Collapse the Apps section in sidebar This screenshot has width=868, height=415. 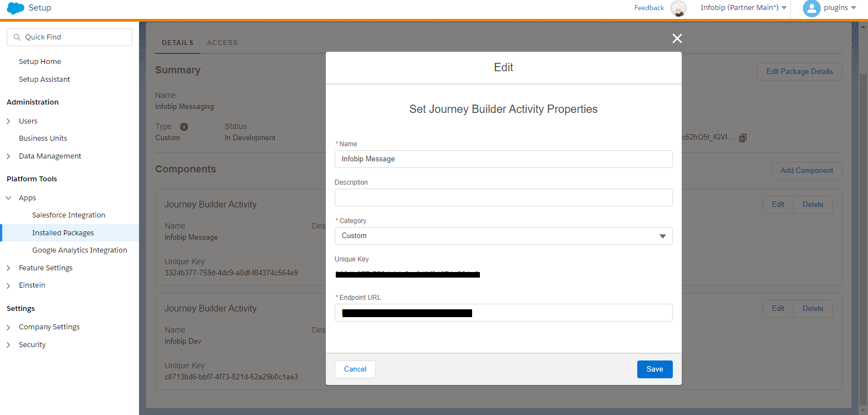[8, 198]
